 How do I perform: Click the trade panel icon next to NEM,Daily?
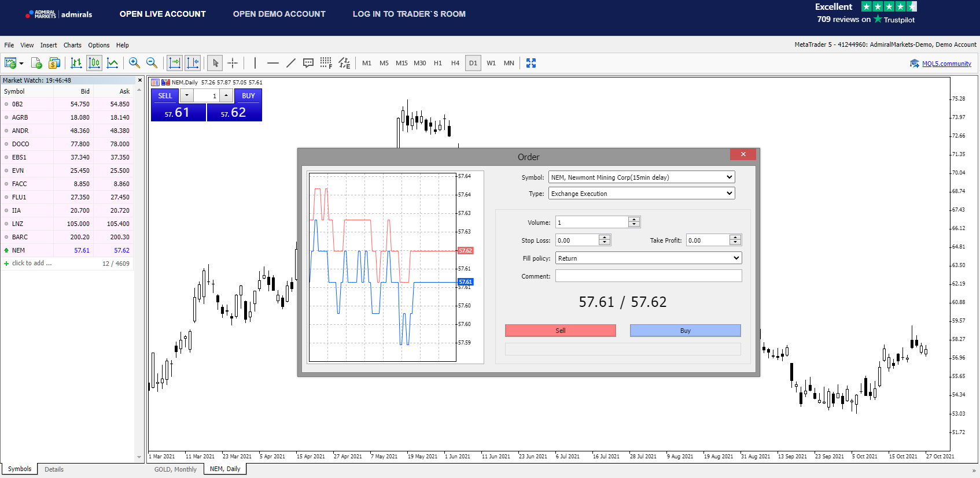coord(165,83)
